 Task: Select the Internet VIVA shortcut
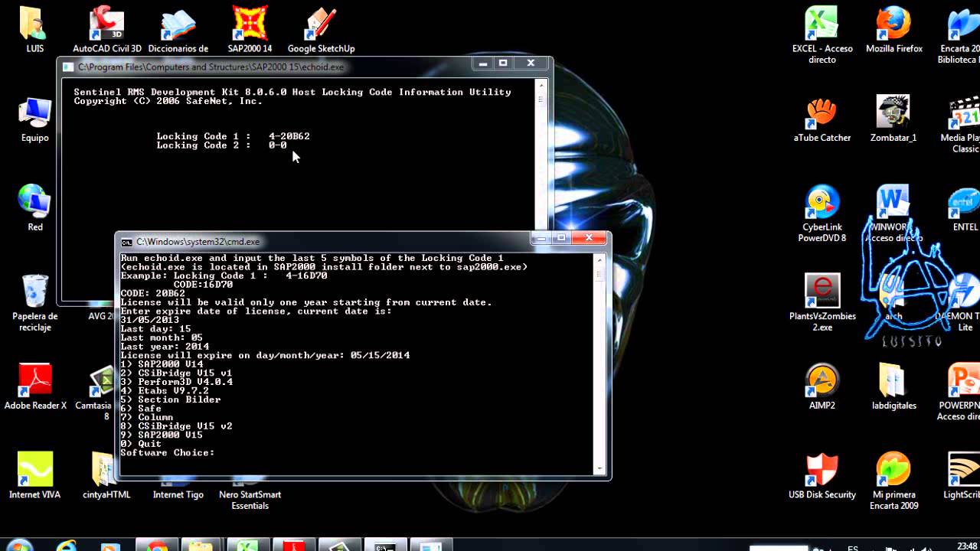coord(34,476)
